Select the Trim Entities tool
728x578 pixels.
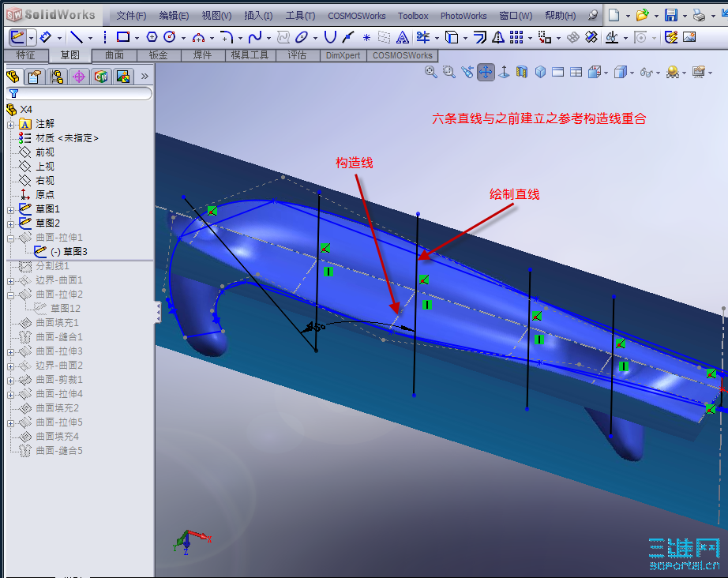[x=423, y=36]
